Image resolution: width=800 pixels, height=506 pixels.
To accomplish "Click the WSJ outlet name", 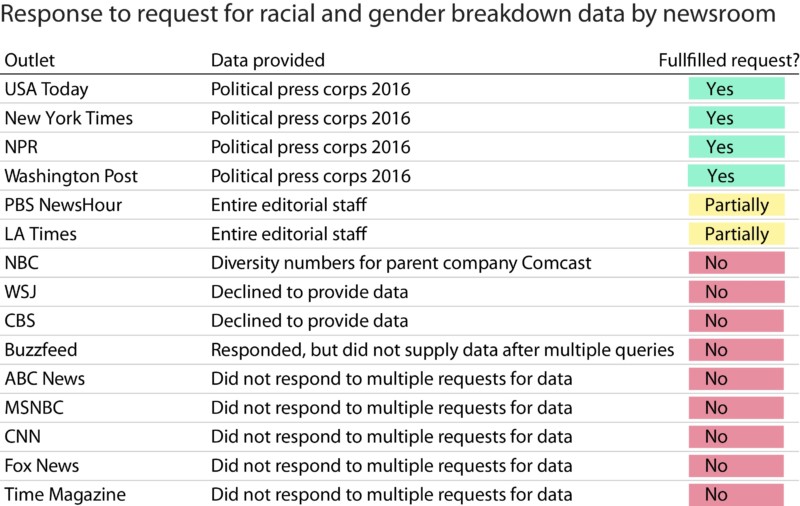I will click(x=22, y=292).
